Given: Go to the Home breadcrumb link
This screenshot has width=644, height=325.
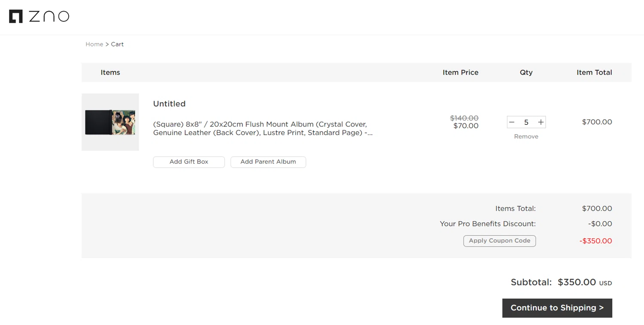Looking at the screenshot, I should point(94,44).
